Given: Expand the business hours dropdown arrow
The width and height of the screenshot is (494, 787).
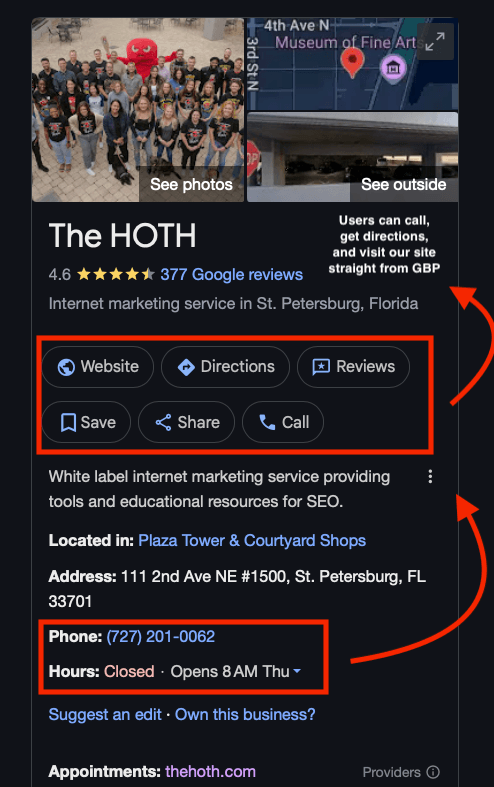Looking at the screenshot, I should pos(297,671).
